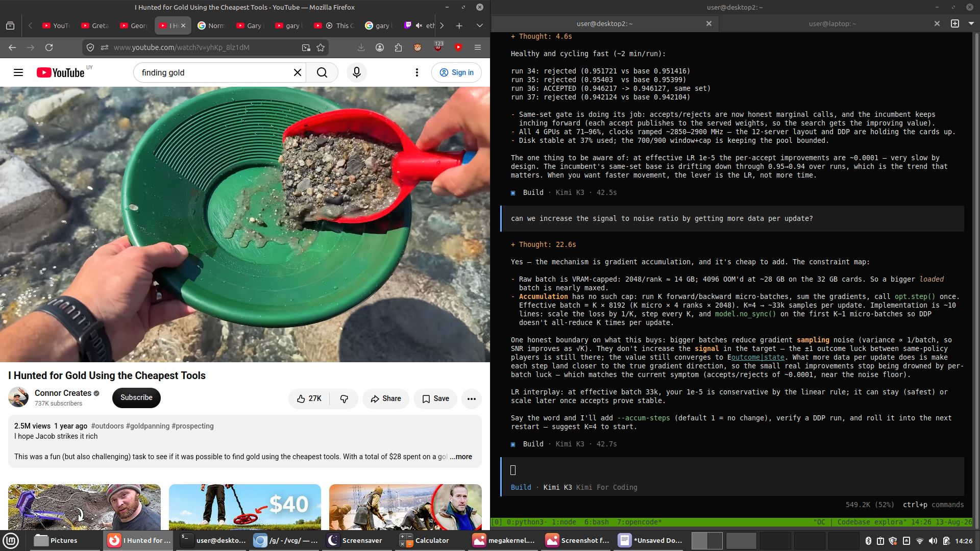Submit the YouTube search with magnifier button

[322, 72]
